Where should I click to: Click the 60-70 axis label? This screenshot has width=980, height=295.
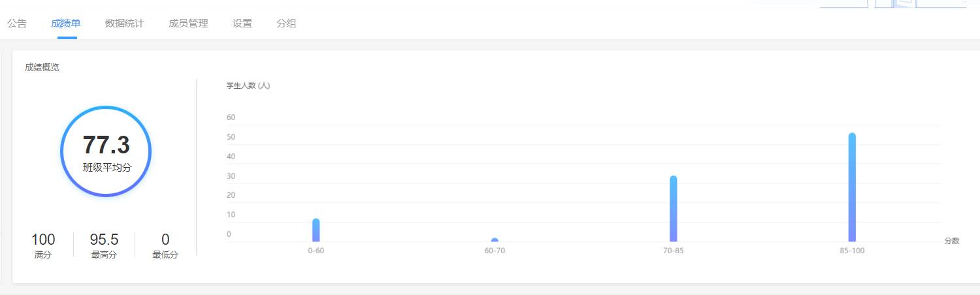click(x=495, y=251)
